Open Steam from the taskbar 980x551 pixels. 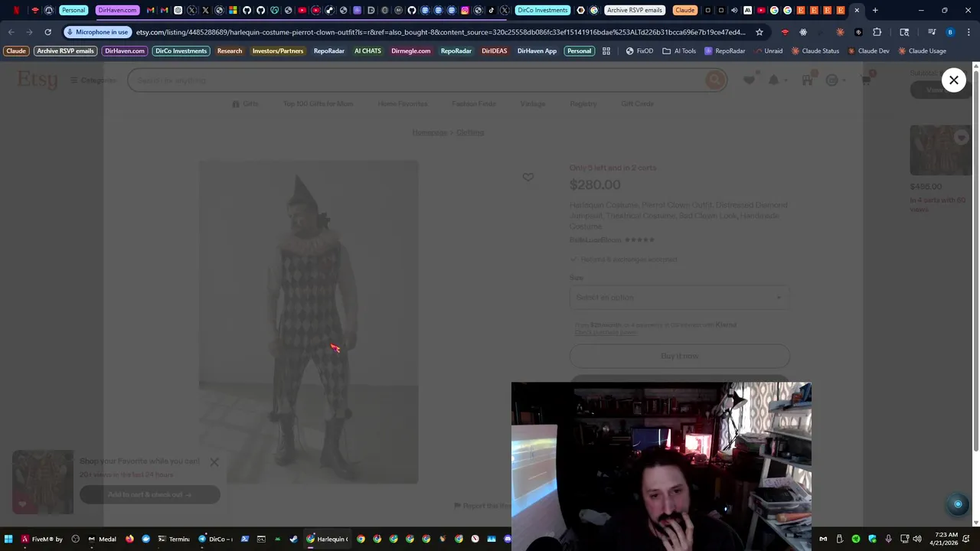click(293, 539)
